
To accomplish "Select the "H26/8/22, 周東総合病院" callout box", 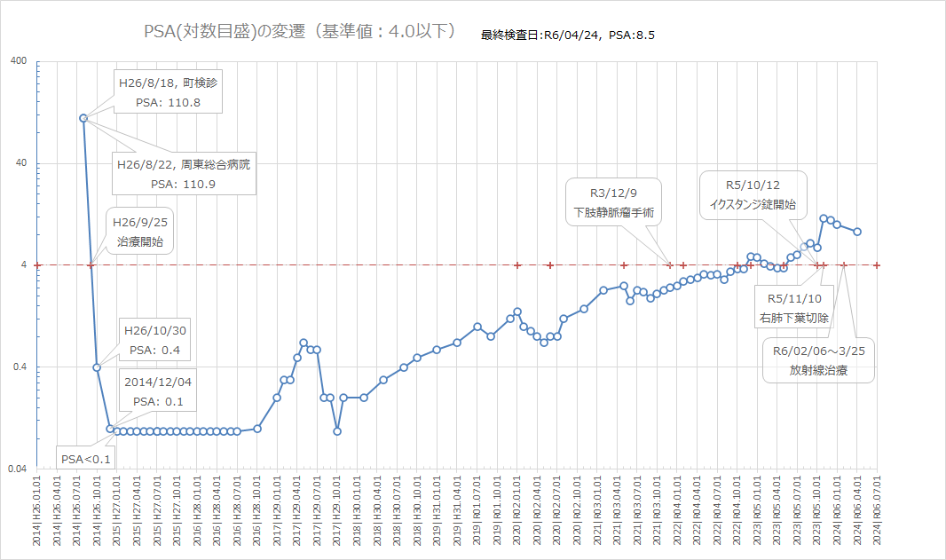I will tap(184, 174).
